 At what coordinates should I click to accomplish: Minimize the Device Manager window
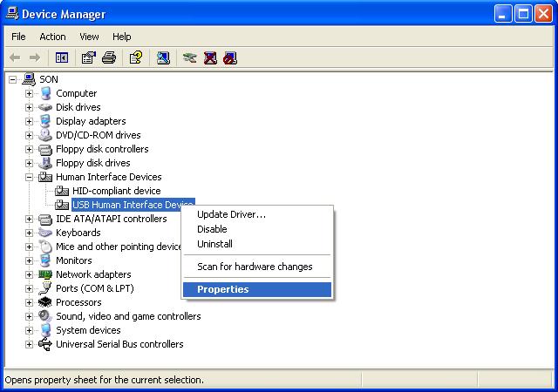pyautogui.click(x=502, y=14)
